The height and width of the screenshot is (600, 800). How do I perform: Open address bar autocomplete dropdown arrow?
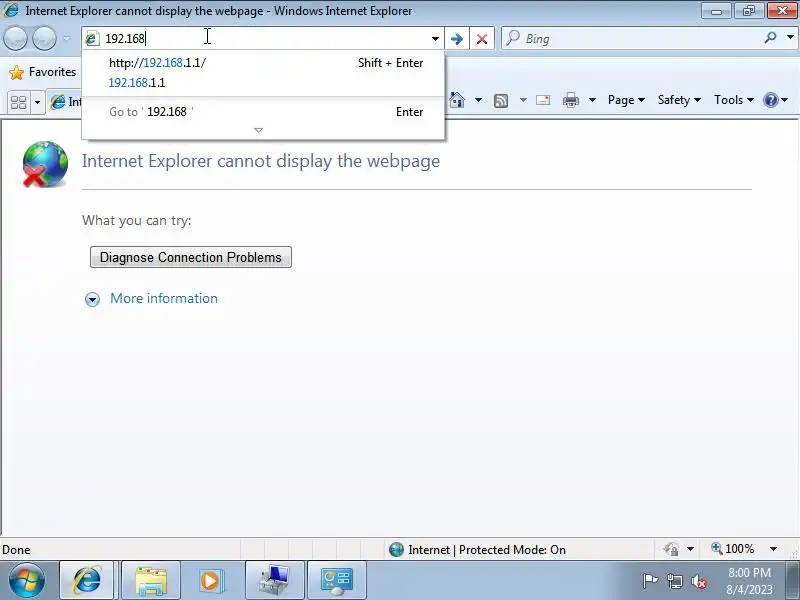(435, 39)
